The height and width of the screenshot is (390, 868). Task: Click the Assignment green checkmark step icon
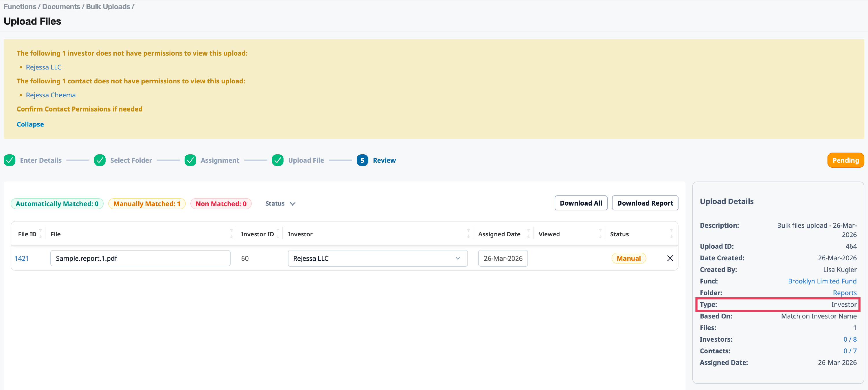190,160
